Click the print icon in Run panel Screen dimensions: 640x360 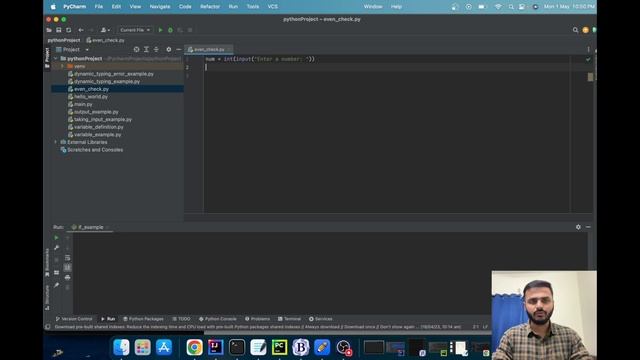(x=67, y=278)
